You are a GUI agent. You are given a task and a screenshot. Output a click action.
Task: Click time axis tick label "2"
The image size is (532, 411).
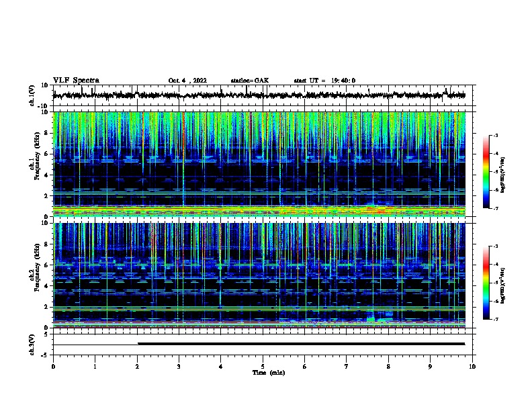pos(137,367)
